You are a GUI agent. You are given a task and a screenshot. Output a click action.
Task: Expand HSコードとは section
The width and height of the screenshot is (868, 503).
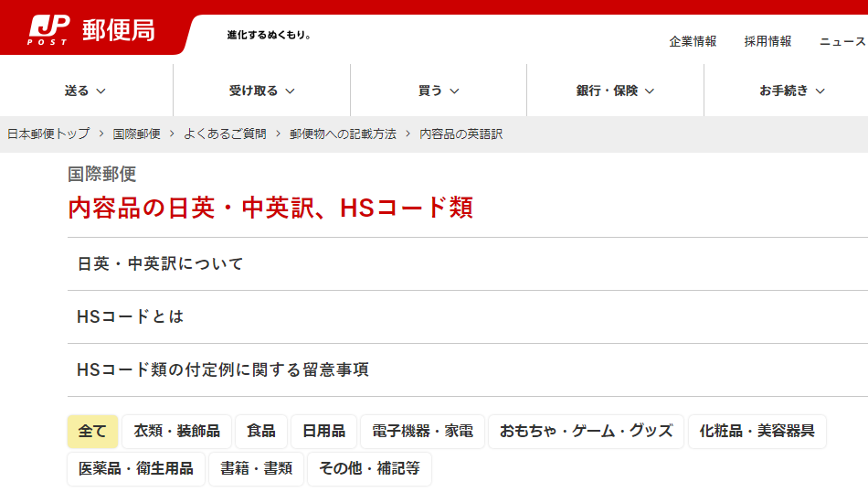point(468,316)
